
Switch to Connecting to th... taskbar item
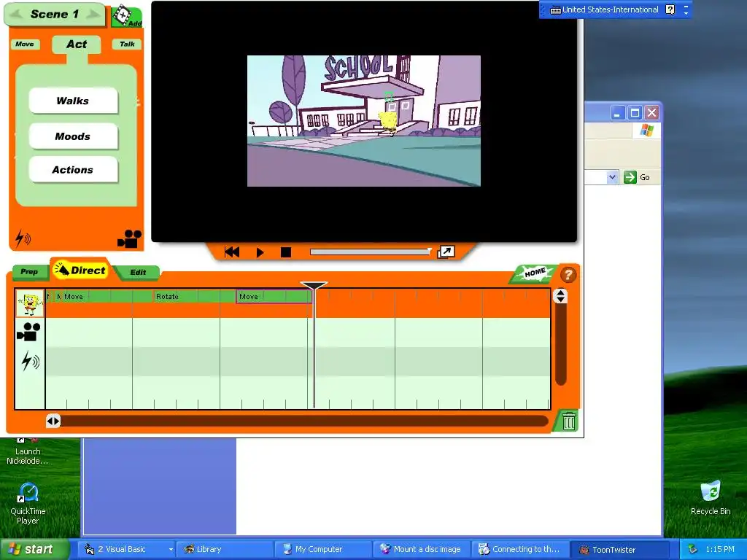click(520, 549)
